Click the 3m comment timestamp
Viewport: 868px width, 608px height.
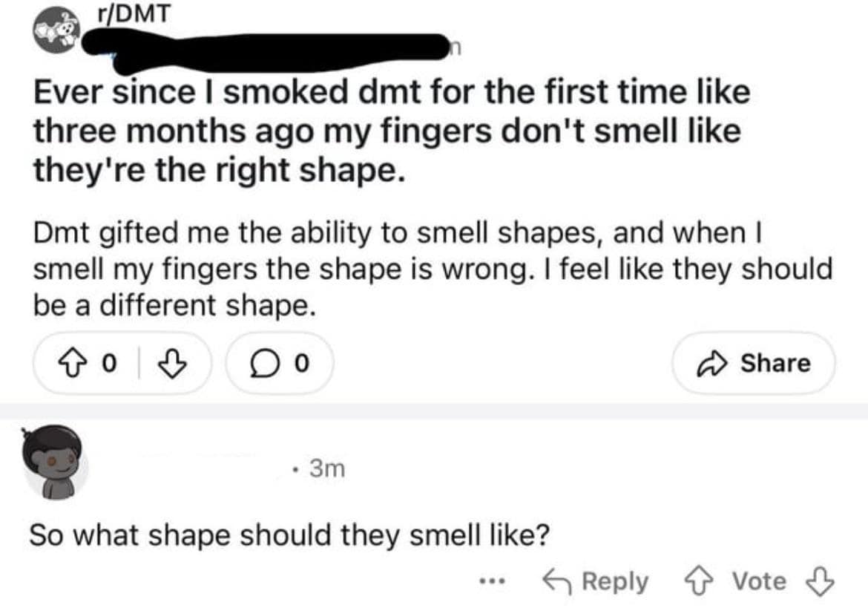328,469
